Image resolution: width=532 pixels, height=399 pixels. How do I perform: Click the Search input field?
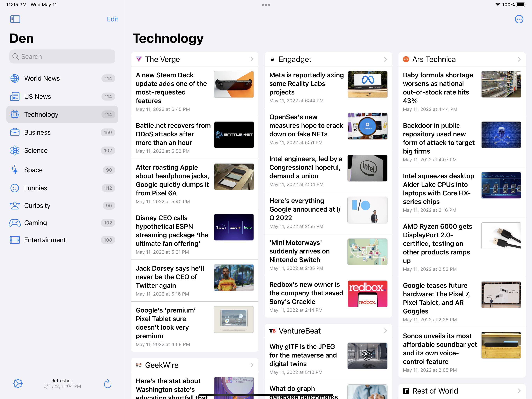pos(62,56)
